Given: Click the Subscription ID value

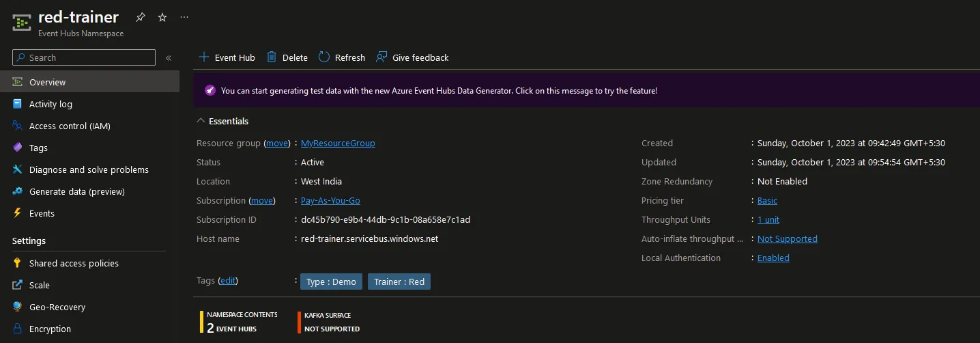Looking at the screenshot, I should click(386, 219).
